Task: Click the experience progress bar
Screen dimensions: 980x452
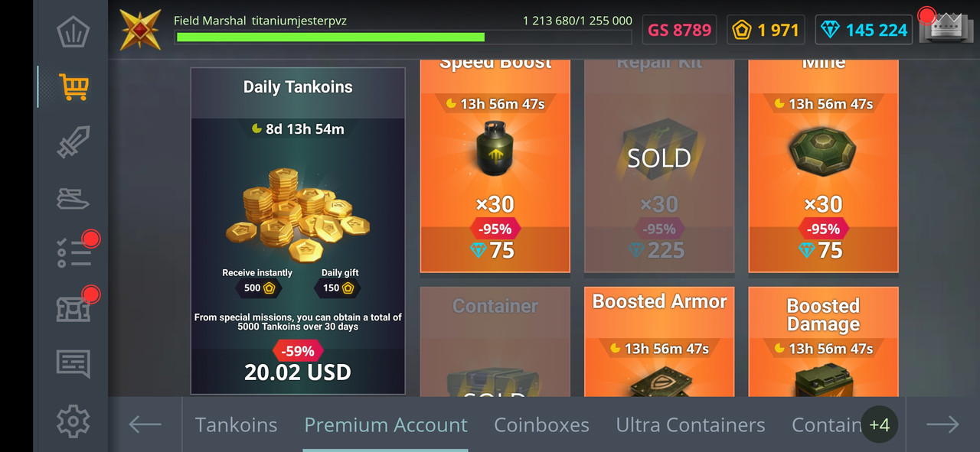Action: click(x=403, y=37)
